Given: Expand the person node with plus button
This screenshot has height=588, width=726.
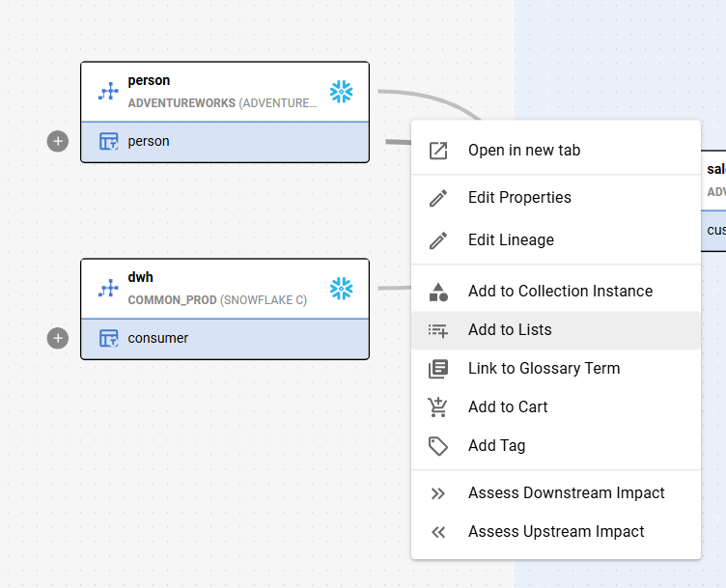Looking at the screenshot, I should pos(58,141).
